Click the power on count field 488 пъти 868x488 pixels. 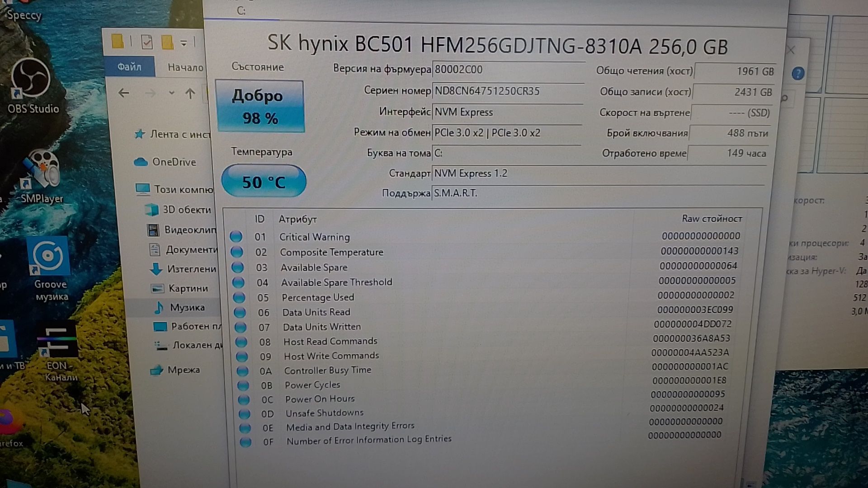(730, 133)
